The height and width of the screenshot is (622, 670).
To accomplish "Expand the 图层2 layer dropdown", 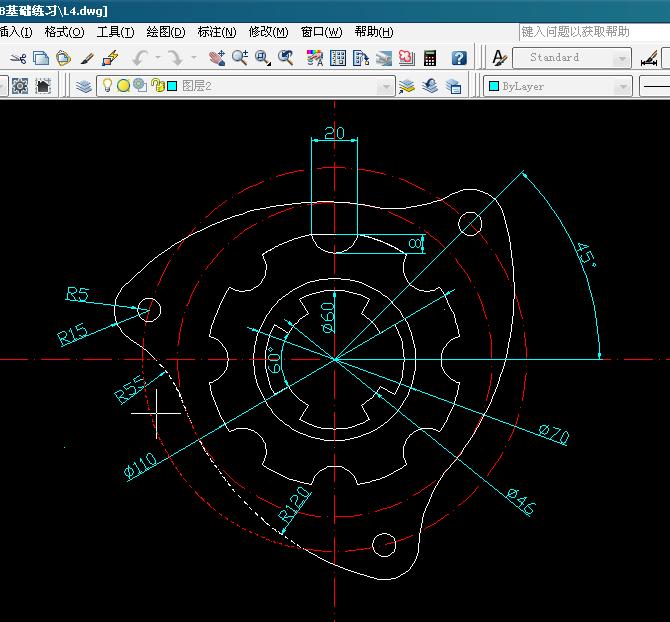I will 385,87.
